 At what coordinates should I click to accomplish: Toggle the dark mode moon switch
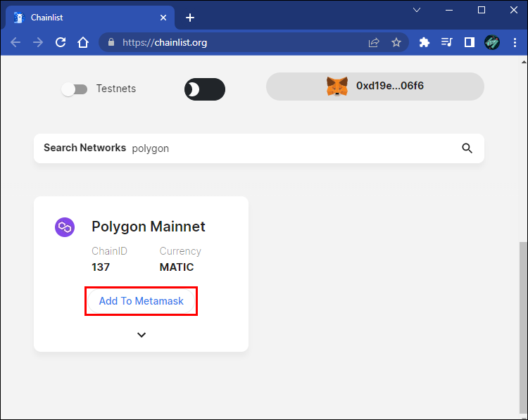[205, 89]
